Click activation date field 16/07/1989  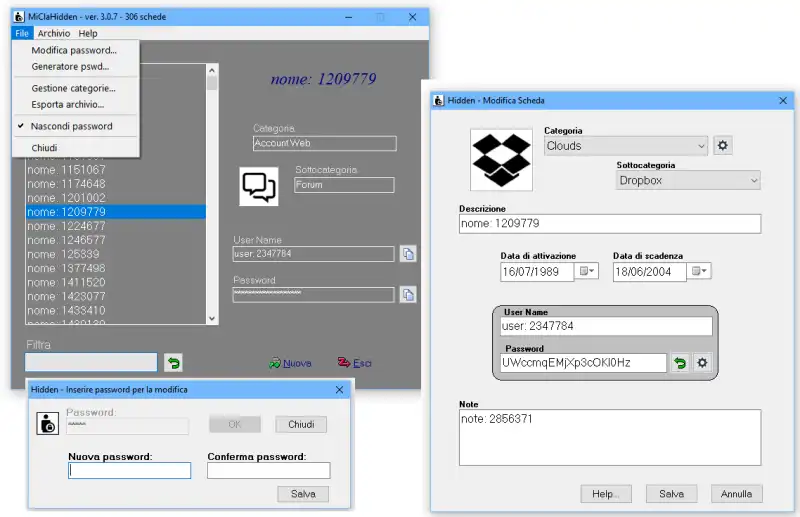click(x=537, y=272)
